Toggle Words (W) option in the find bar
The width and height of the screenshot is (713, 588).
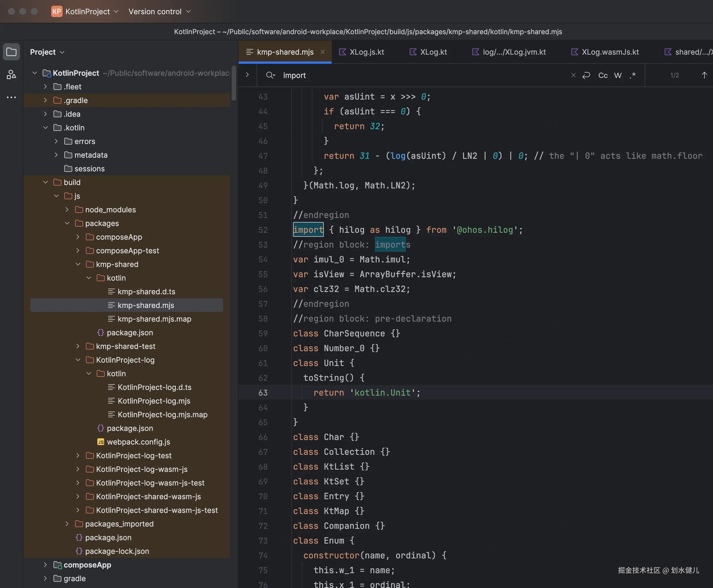click(618, 75)
